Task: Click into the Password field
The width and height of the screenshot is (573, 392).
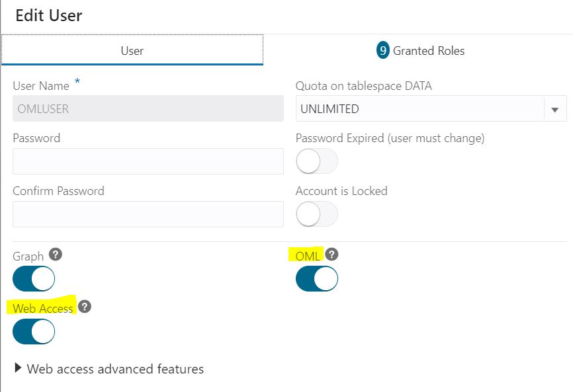Action: tap(148, 161)
